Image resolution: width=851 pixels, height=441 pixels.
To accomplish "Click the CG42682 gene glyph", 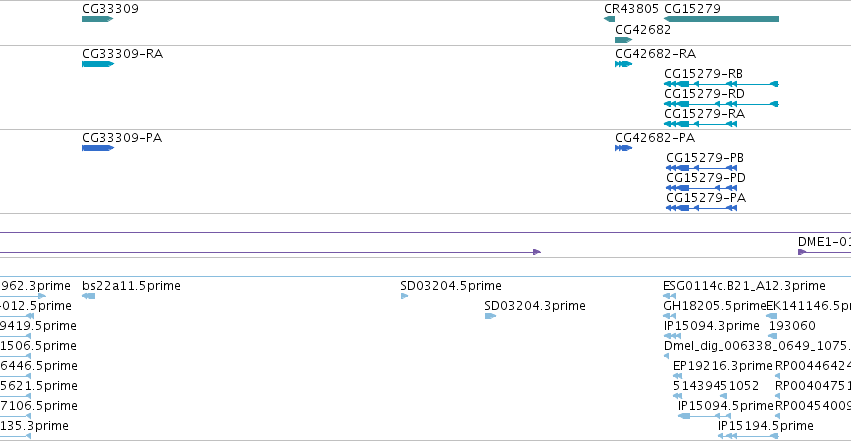I will click(624, 40).
